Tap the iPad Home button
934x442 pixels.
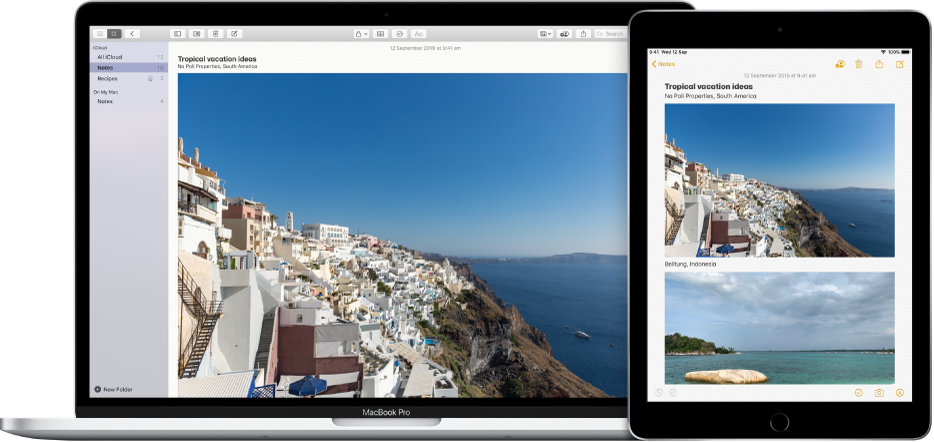tap(779, 422)
